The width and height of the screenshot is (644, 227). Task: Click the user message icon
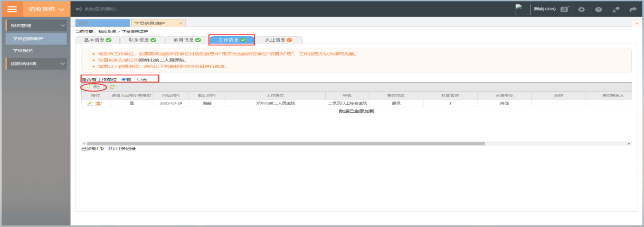coord(616,9)
